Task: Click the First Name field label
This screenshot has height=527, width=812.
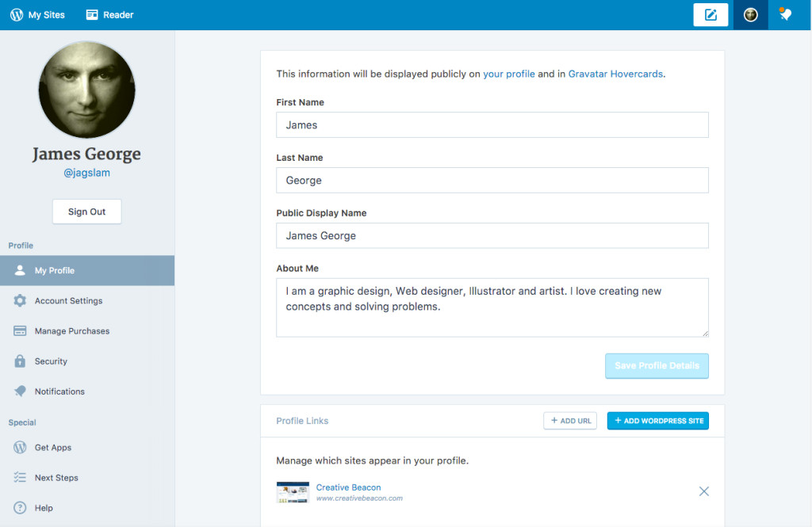Action: (x=301, y=102)
